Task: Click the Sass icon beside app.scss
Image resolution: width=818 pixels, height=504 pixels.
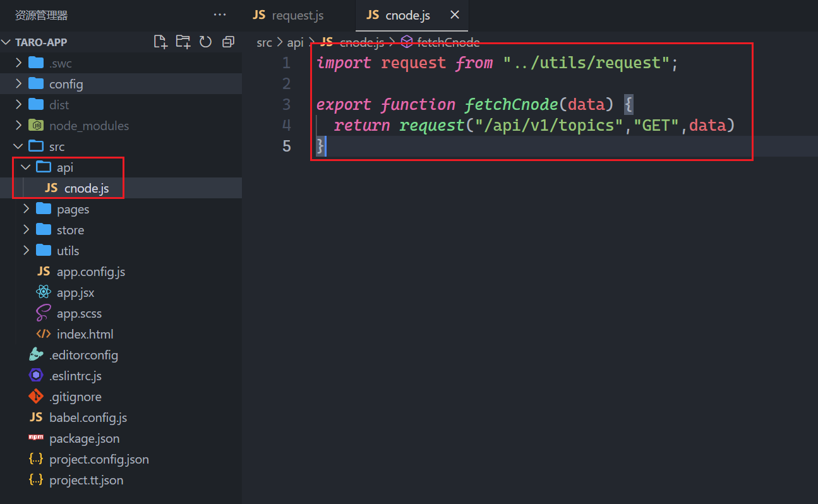Action: pos(44,313)
